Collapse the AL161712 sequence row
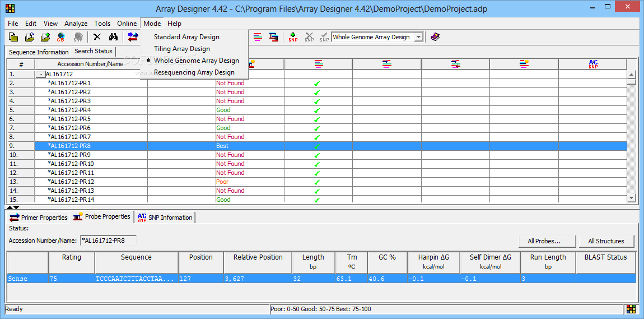Image resolution: width=644 pixels, height=319 pixels. point(41,75)
